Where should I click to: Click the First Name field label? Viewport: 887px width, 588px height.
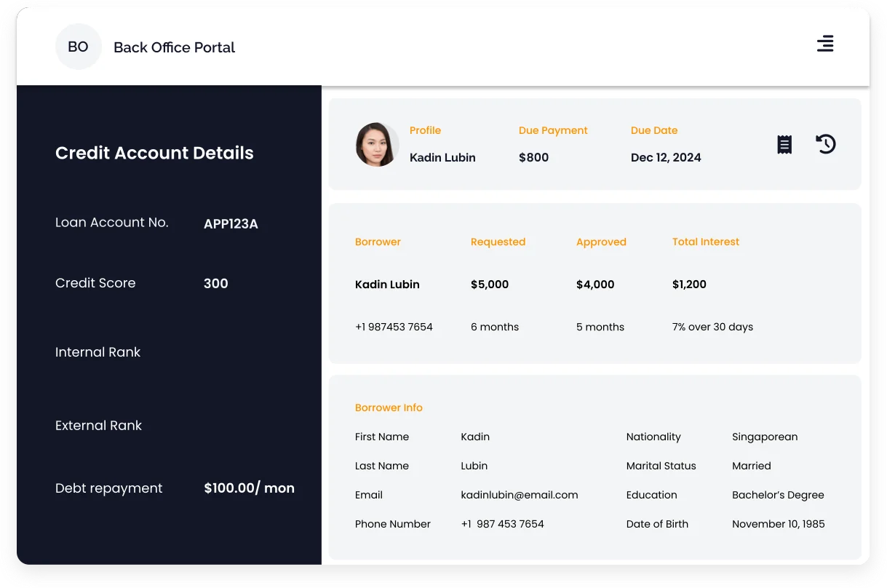[382, 437]
